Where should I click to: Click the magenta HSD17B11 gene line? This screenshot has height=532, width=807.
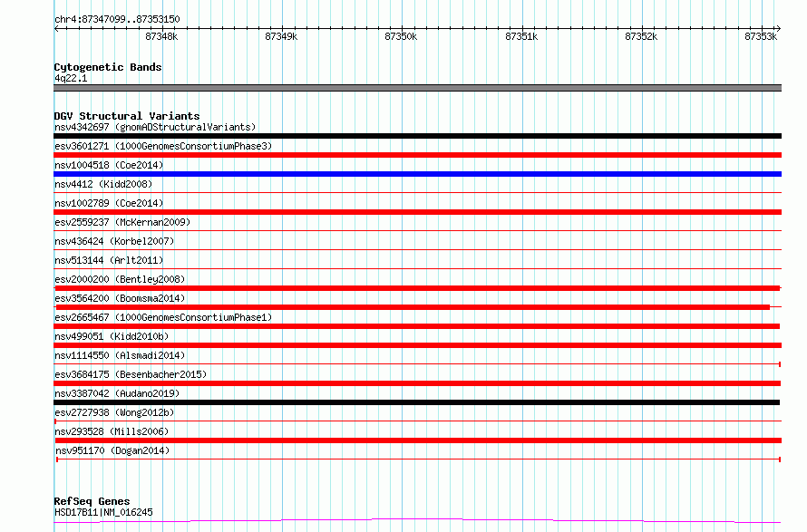coord(417,520)
